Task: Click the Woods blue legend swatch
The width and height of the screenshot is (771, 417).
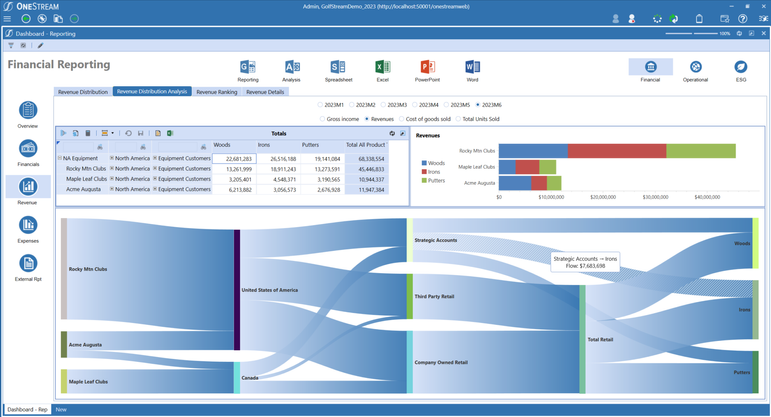Action: coord(424,163)
